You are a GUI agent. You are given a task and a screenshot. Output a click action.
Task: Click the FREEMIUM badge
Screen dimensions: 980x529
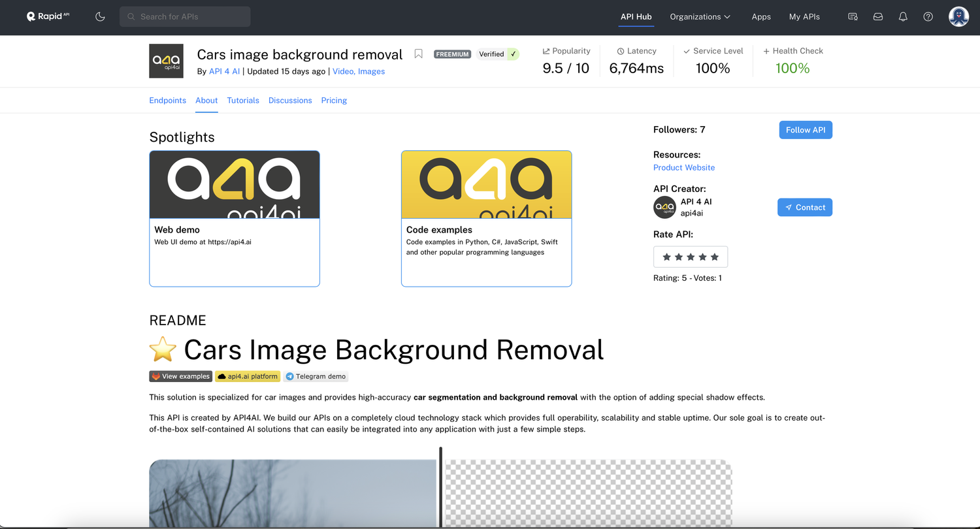tap(452, 54)
